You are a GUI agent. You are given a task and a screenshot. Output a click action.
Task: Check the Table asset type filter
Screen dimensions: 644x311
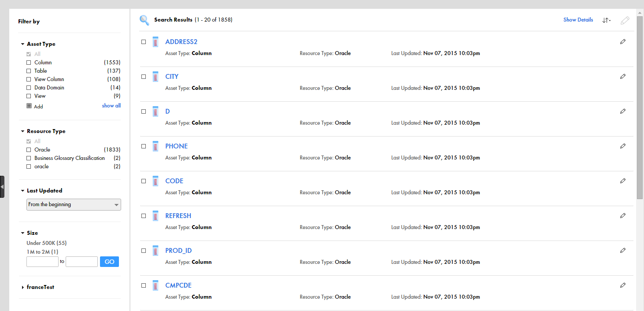pos(29,71)
